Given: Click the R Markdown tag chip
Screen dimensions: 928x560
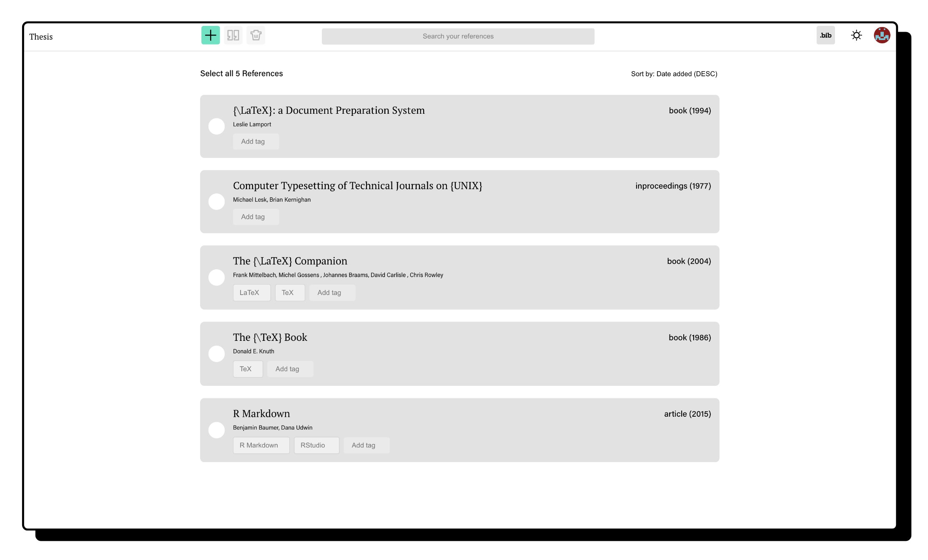Looking at the screenshot, I should [261, 445].
